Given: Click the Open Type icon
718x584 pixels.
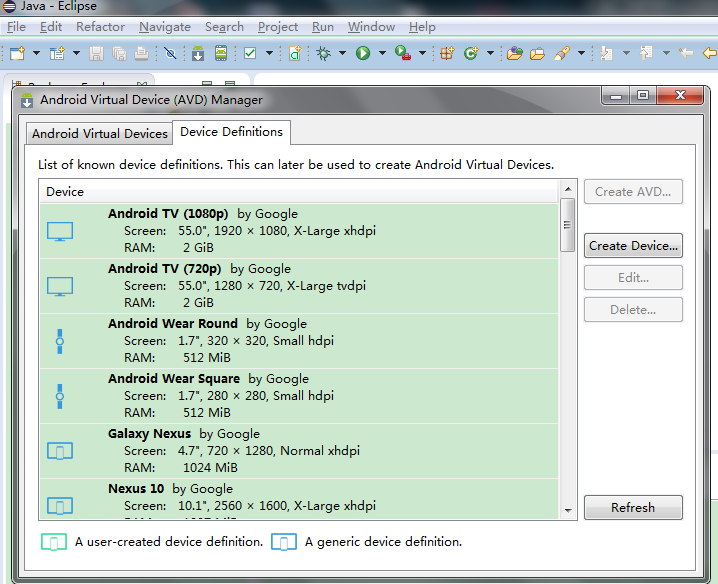Looking at the screenshot, I should (x=515, y=53).
